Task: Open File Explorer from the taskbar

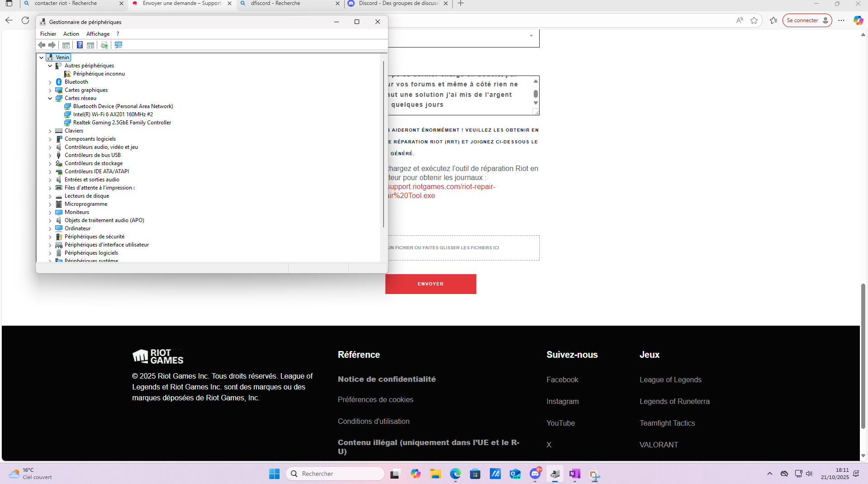Action: tap(435, 474)
